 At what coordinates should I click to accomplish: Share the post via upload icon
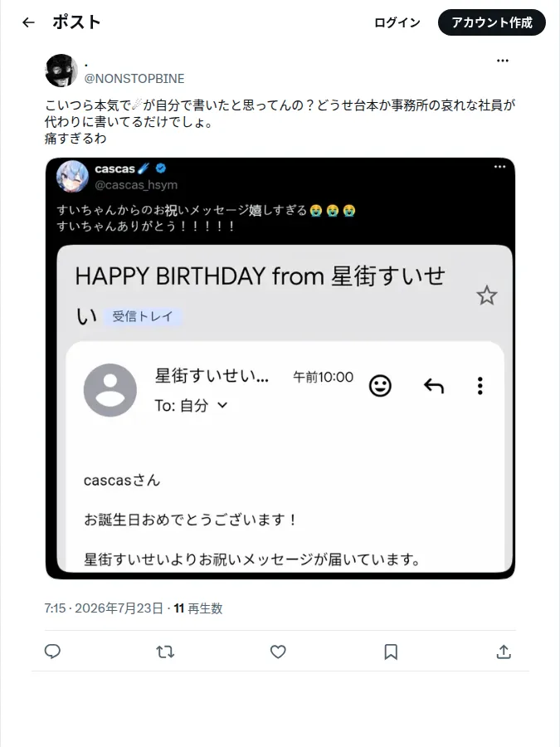[504, 652]
